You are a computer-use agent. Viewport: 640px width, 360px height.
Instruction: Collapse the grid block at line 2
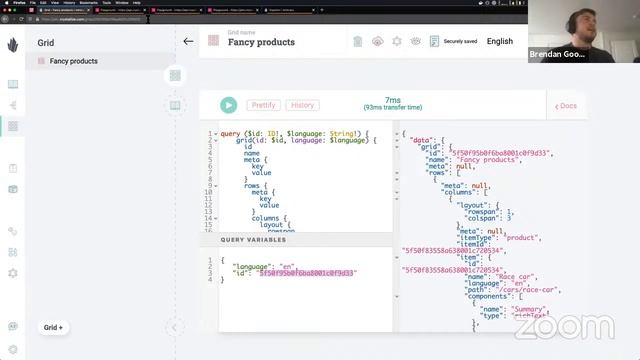(216, 140)
